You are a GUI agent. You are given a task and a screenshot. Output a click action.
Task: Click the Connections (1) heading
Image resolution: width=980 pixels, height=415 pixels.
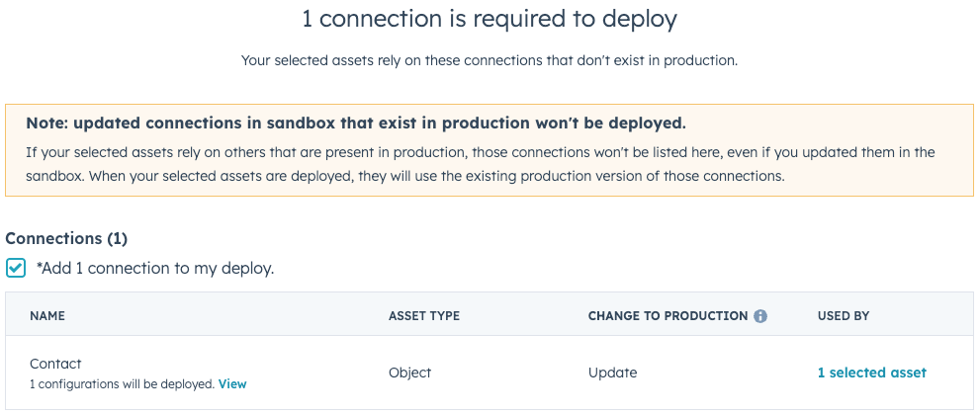66,238
